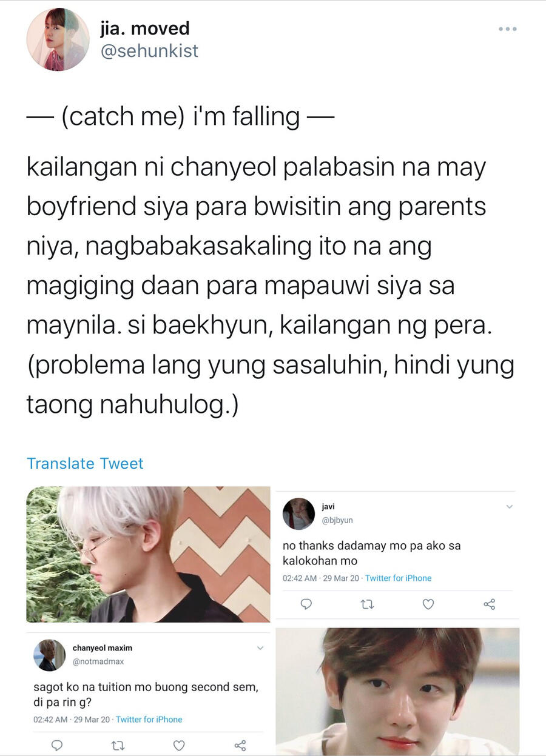Share chanyeol maxim's tweet
The image size is (546, 756).
[240, 745]
